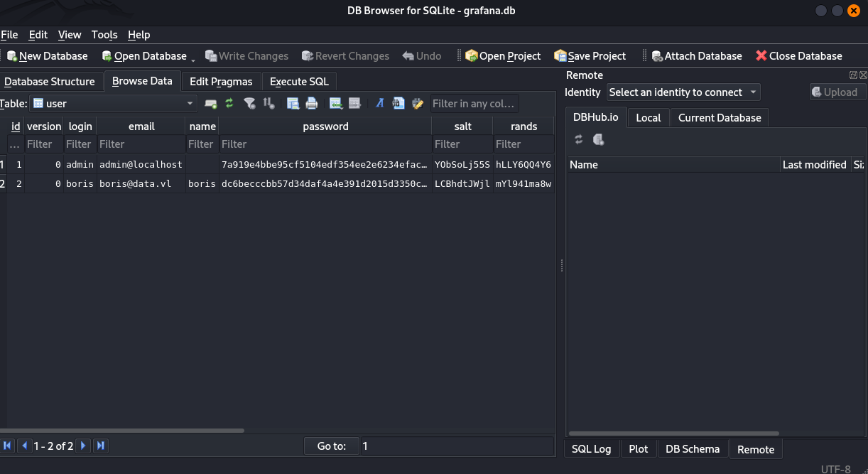Print the displayed table data
The height and width of the screenshot is (474, 868).
[311, 104]
